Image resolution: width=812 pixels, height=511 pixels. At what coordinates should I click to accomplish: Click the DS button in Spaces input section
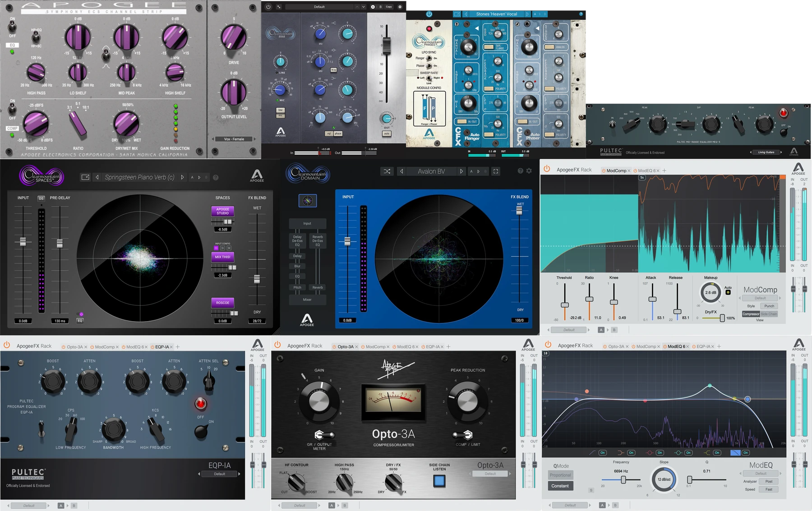[41, 198]
